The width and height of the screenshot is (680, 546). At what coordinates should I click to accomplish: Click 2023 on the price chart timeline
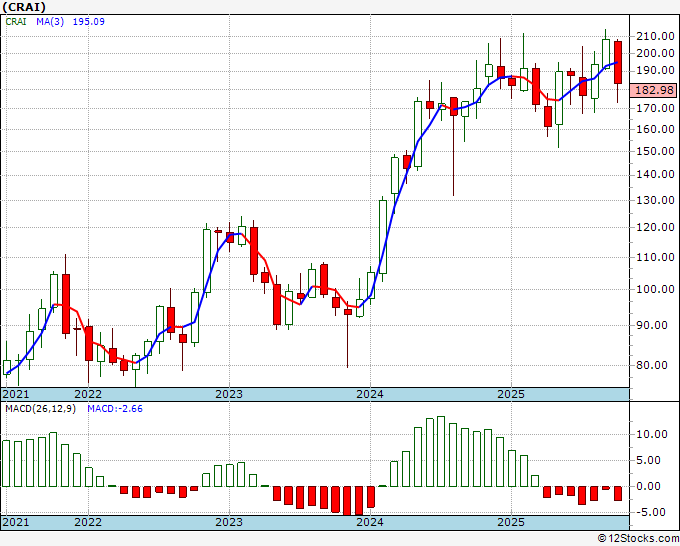click(229, 394)
